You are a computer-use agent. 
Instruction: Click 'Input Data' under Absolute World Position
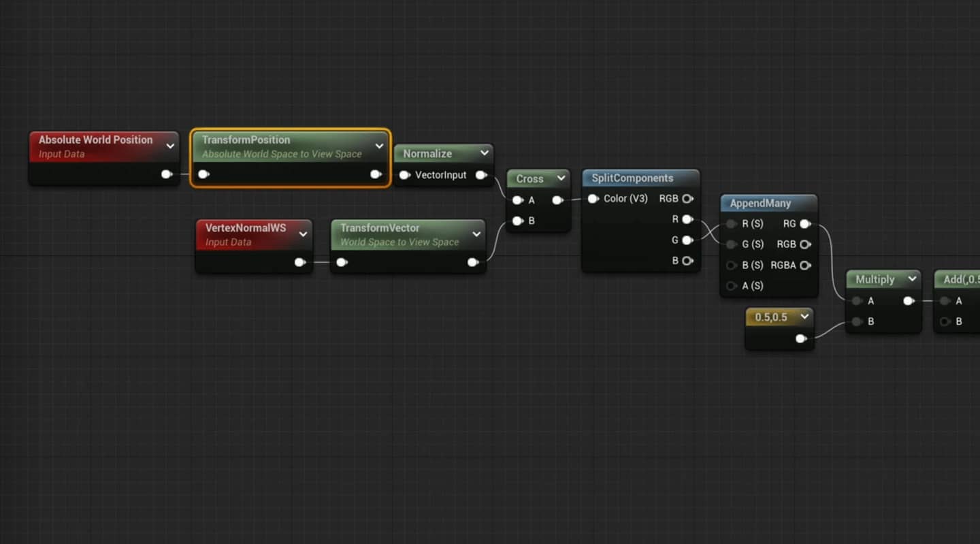click(61, 154)
